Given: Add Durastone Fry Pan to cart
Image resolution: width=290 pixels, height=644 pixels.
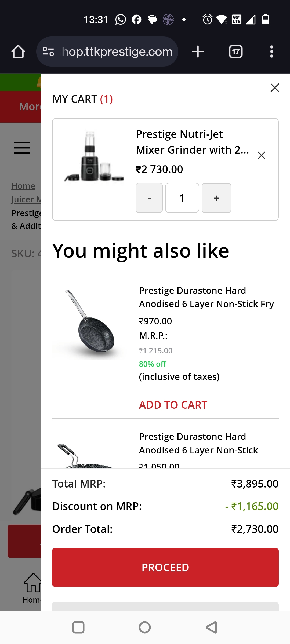Looking at the screenshot, I should coord(173,405).
